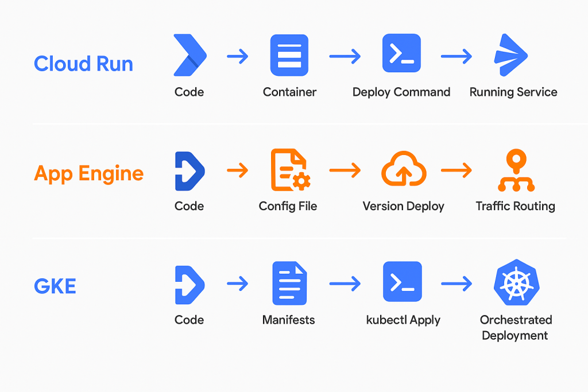Click the Deploy Command terminal icon
This screenshot has height=392, width=588.
(401, 52)
